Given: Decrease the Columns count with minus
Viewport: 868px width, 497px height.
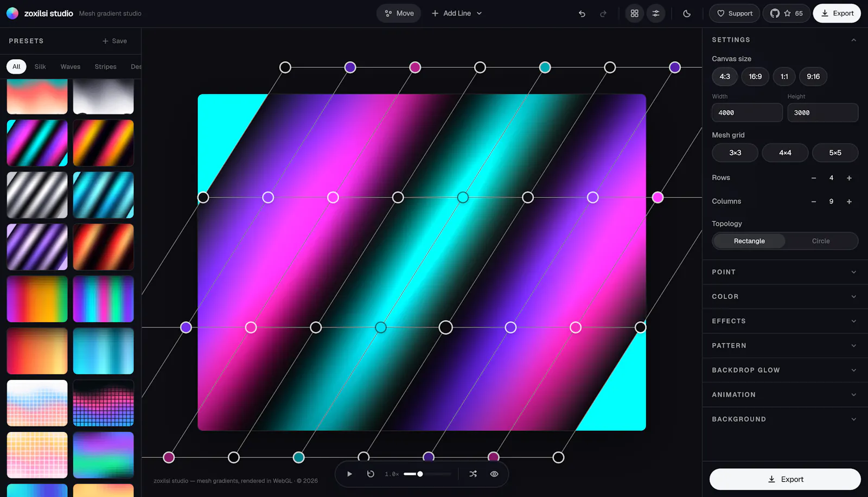Looking at the screenshot, I should [x=814, y=201].
